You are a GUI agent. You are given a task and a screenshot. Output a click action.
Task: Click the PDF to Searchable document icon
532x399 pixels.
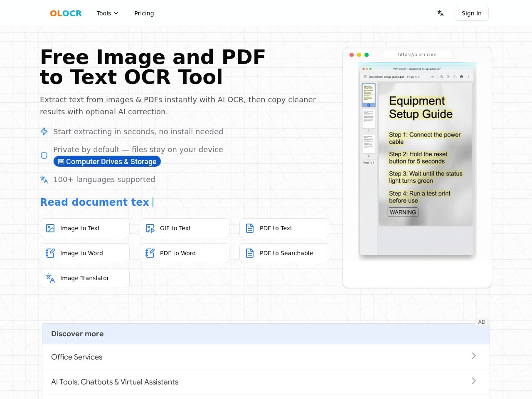(x=250, y=253)
